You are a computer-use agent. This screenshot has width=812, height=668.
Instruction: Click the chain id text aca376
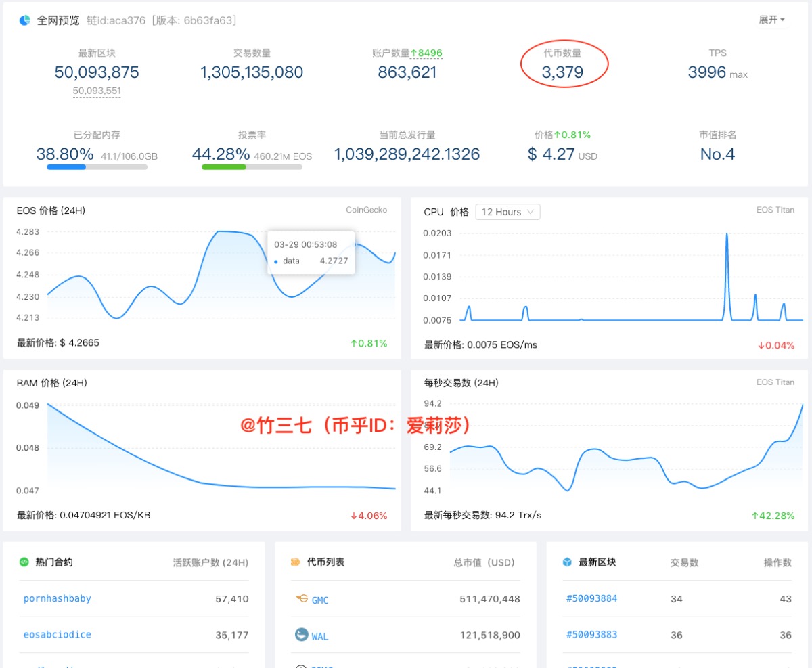pyautogui.click(x=127, y=20)
